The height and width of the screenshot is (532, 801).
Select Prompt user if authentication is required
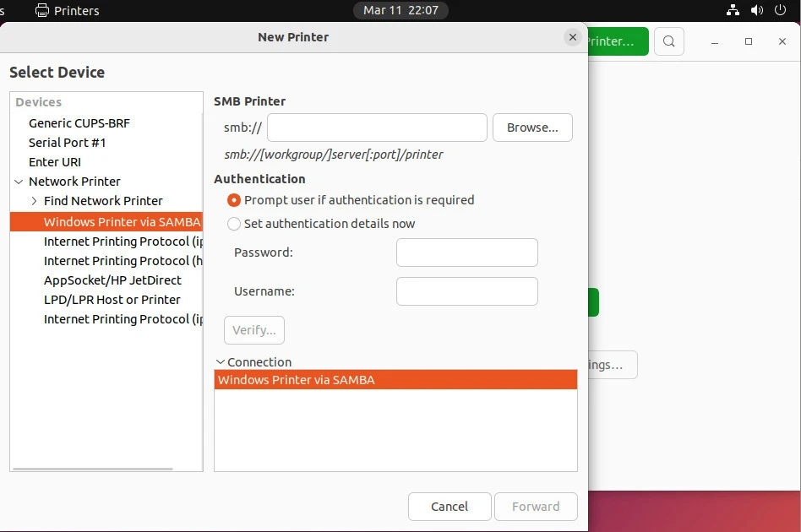234,200
